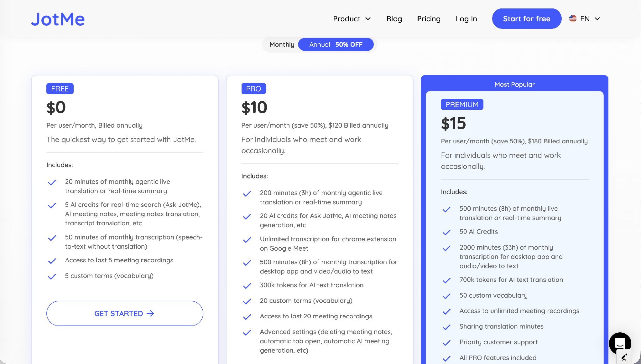Viewport: 641px width, 364px height.
Task: Click checkmark beside 300k tokens feature
Action: (247, 286)
